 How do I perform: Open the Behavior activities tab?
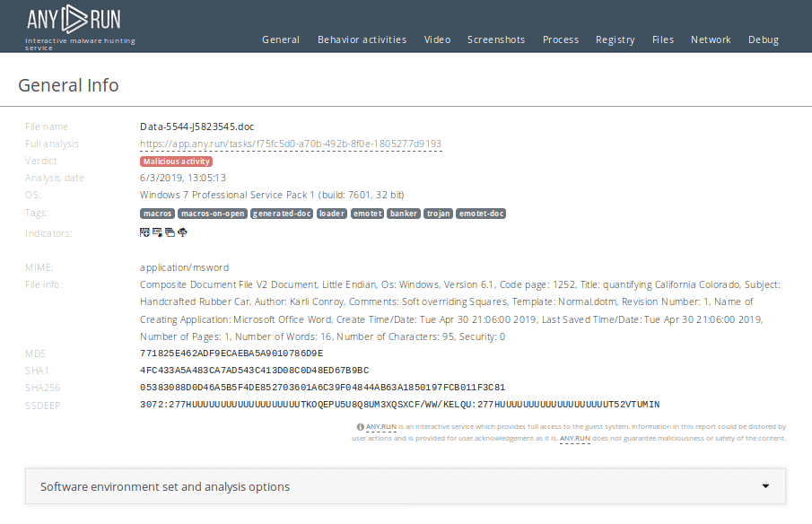pyautogui.click(x=362, y=39)
